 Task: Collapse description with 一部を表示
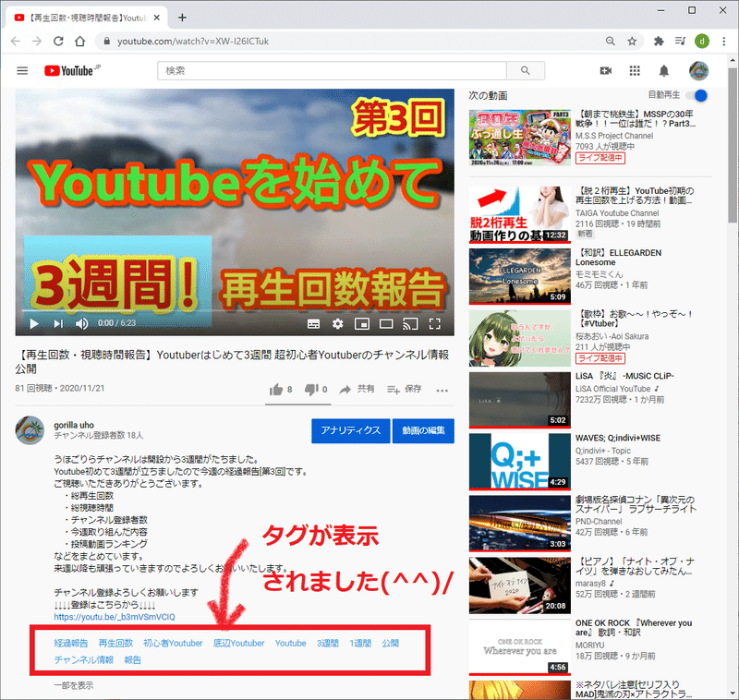point(74,685)
